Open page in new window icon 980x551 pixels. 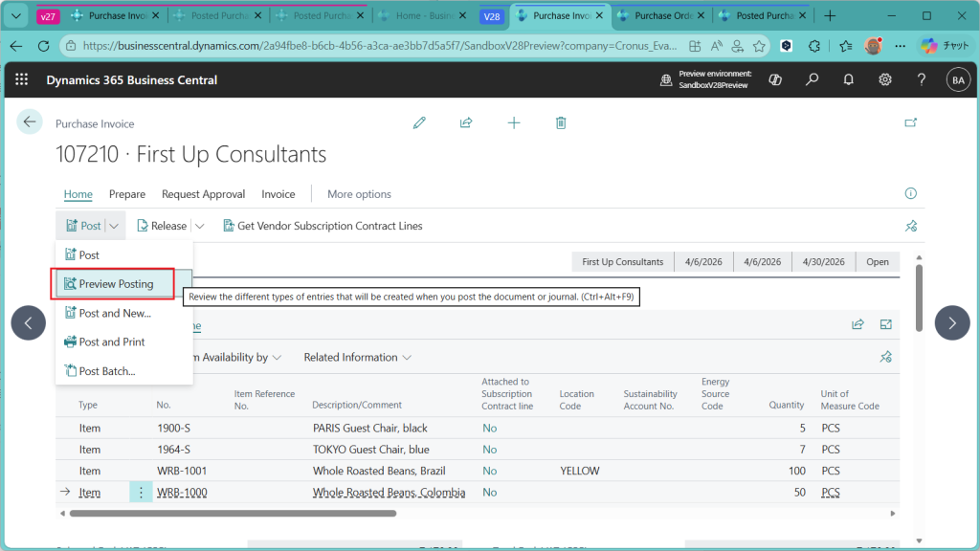(x=910, y=122)
